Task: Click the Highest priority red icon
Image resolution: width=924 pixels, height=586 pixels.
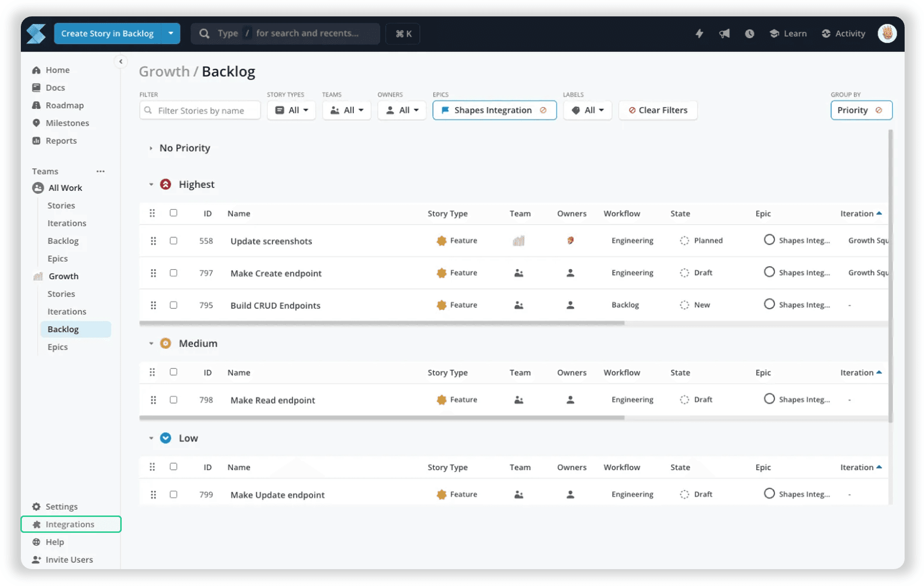Action: [x=165, y=184]
